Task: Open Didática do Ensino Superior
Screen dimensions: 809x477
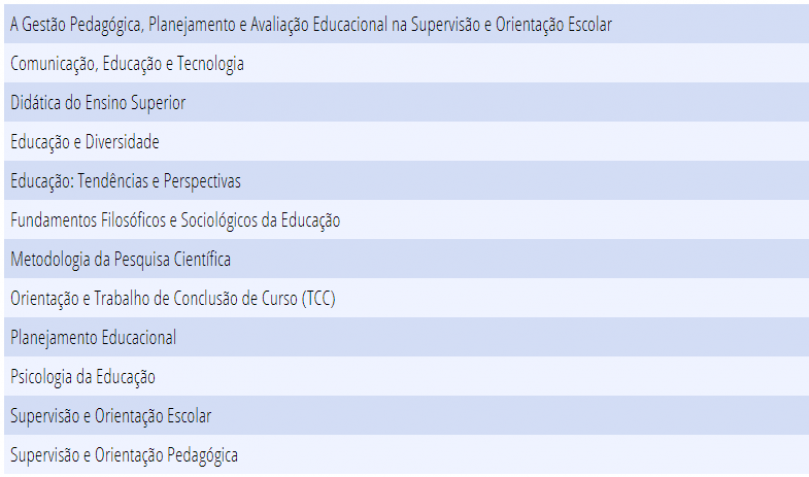Action: pyautogui.click(x=407, y=102)
